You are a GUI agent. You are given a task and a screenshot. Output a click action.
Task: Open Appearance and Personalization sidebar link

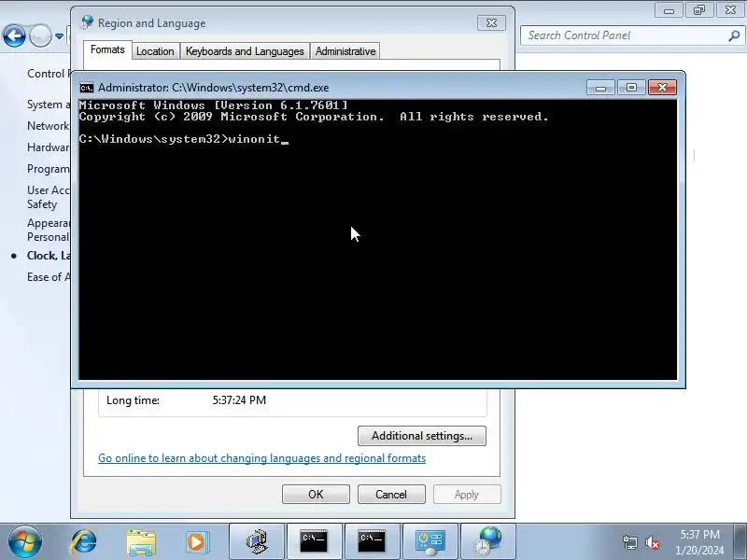point(49,230)
